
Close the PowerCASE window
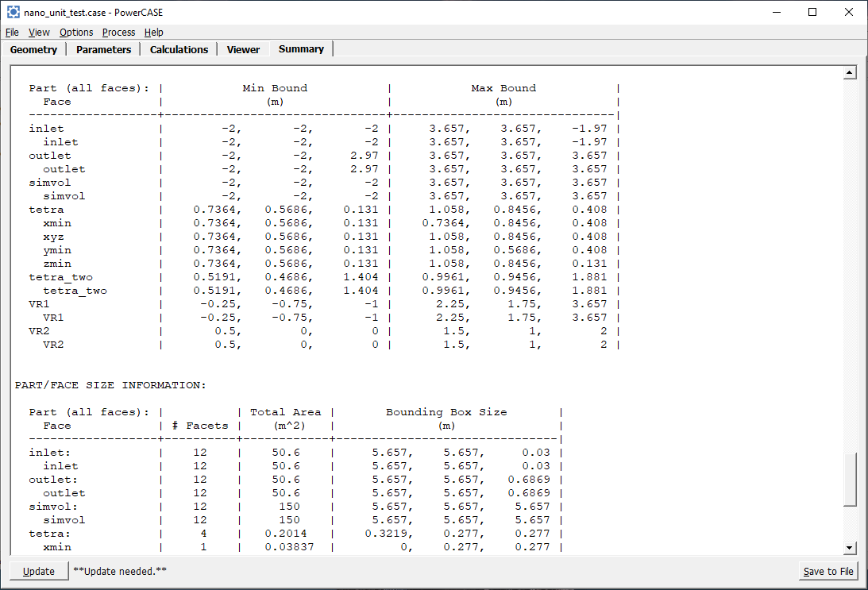point(849,13)
